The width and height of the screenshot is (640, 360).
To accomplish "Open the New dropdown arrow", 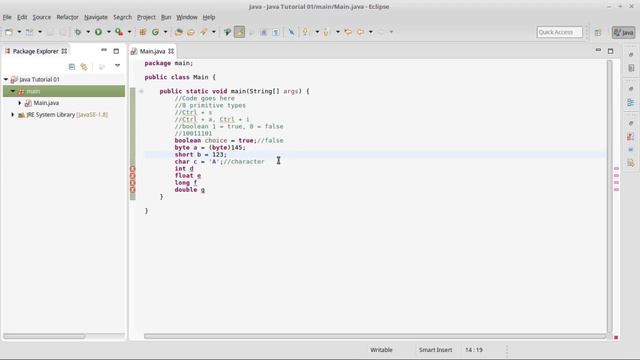I will coord(19,32).
